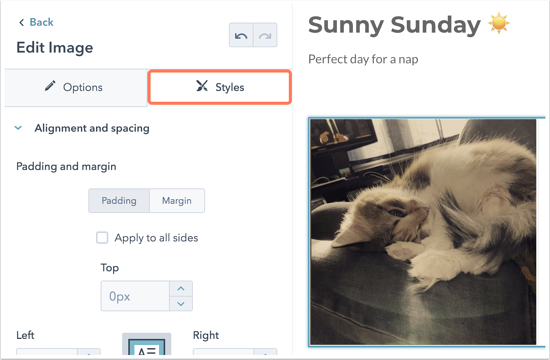Switch to the Options tab
The image size is (550, 360).
(x=76, y=87)
